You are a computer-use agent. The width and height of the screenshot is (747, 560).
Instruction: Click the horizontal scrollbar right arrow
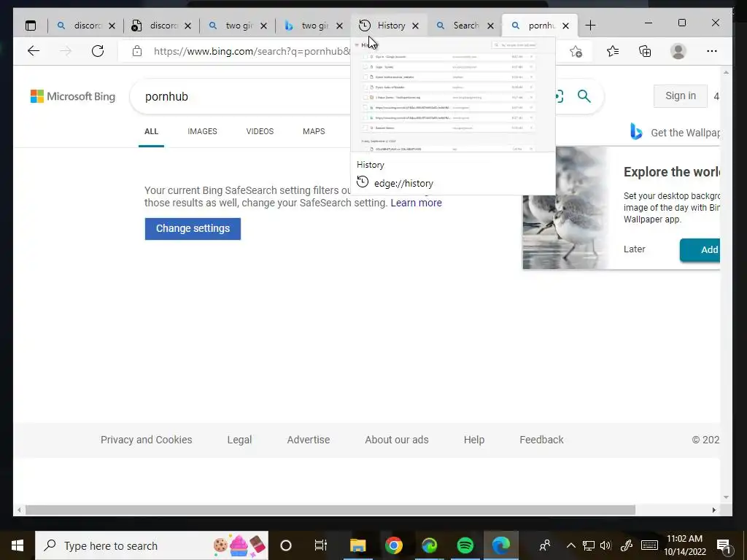coord(713,510)
